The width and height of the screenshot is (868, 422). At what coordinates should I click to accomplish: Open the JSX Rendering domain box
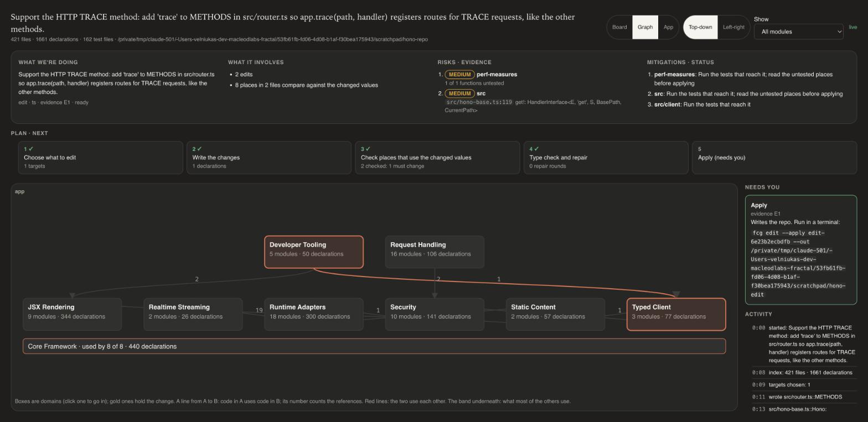(x=72, y=315)
